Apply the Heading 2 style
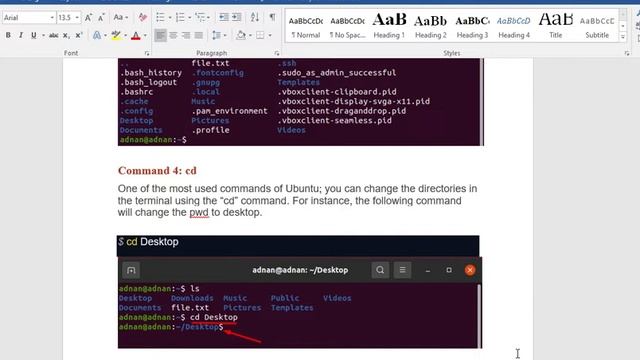Screen dimensions: 640x360 pos(431,27)
